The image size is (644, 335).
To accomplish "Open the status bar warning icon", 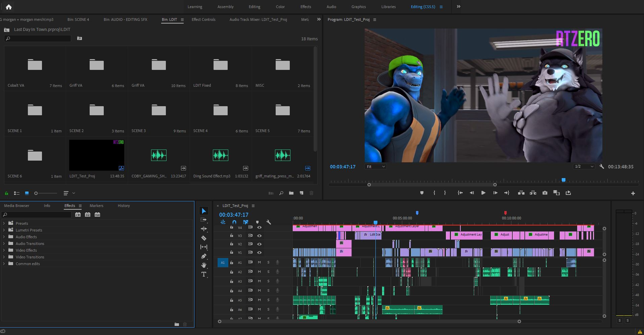I will click(x=640, y=332).
